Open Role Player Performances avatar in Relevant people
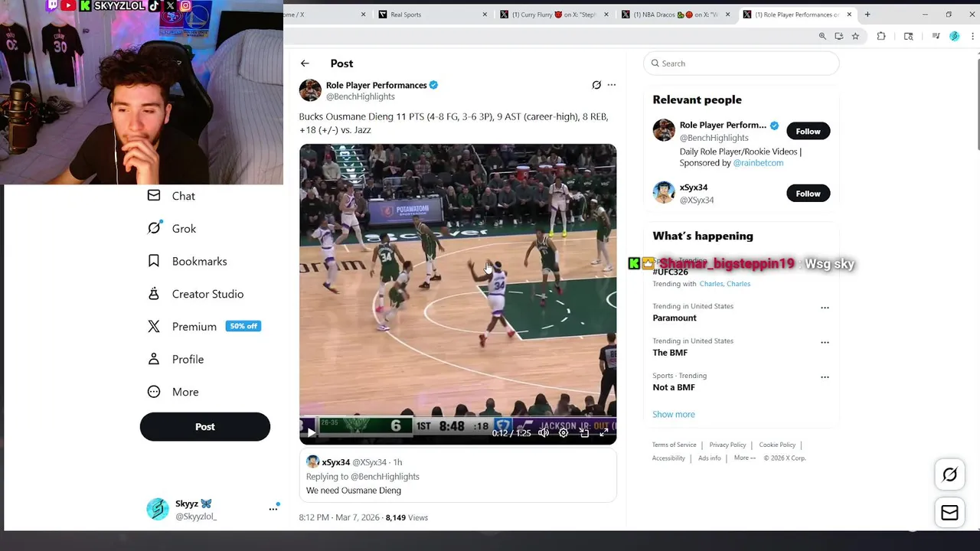 (x=664, y=130)
